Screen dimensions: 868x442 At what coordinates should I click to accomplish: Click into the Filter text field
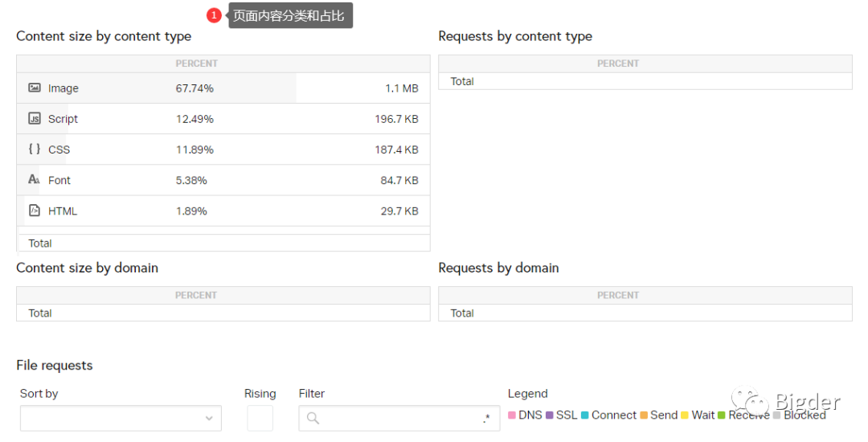399,418
